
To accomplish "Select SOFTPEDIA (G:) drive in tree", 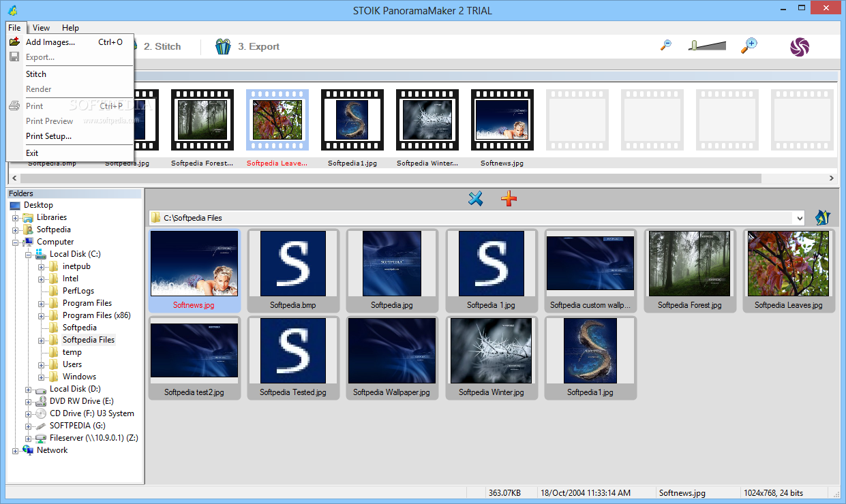I will coord(76,426).
